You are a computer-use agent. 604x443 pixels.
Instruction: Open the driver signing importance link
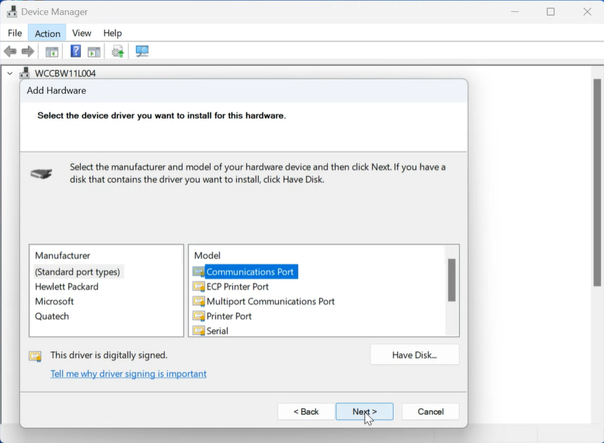point(128,374)
